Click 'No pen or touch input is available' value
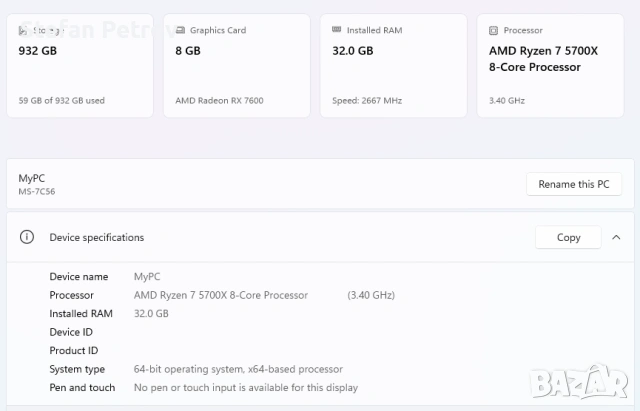Screen dimensions: 640x411 coord(246,387)
